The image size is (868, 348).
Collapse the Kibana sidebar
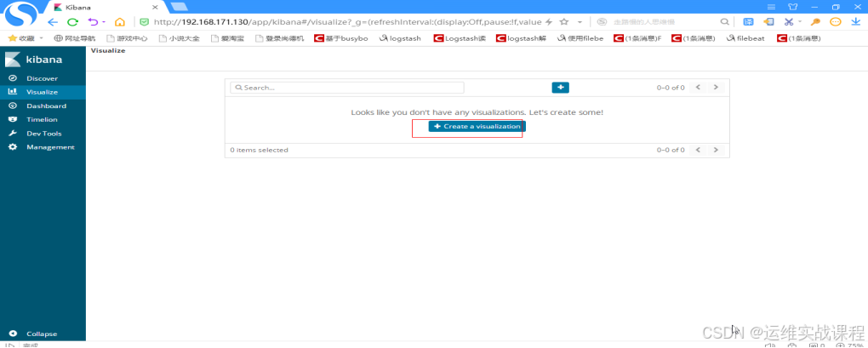click(x=43, y=334)
